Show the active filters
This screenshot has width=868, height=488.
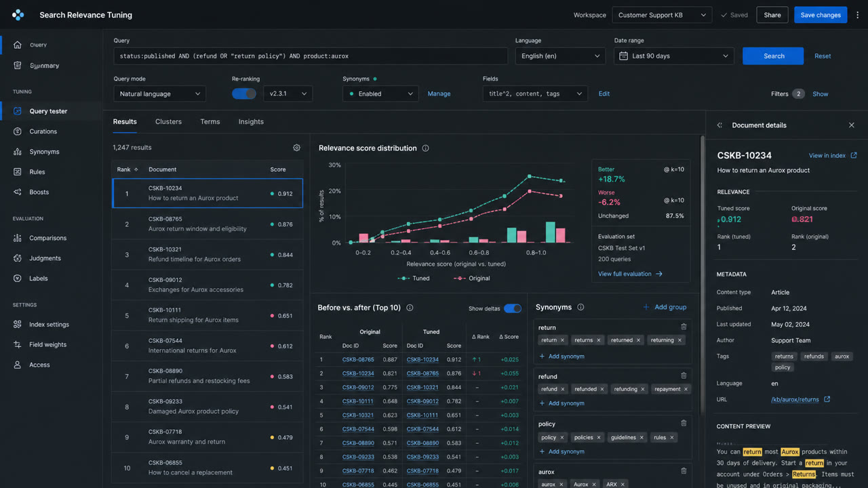point(821,94)
